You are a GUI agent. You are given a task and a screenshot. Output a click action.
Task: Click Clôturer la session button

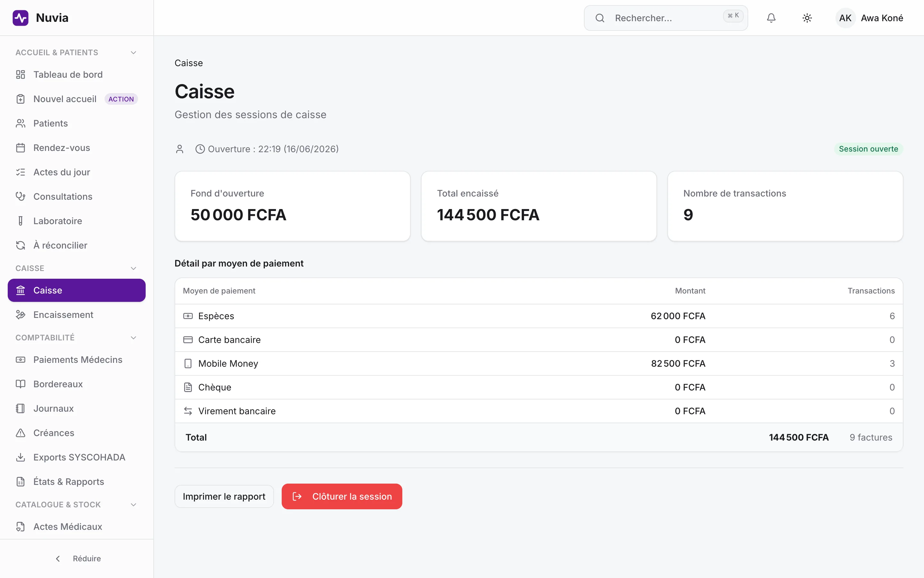tap(342, 496)
